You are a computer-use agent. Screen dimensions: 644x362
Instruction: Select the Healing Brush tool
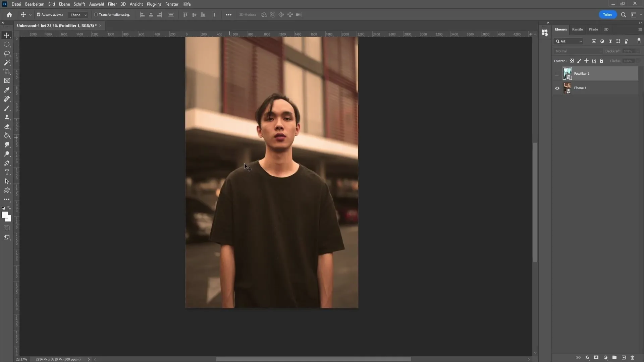click(7, 99)
